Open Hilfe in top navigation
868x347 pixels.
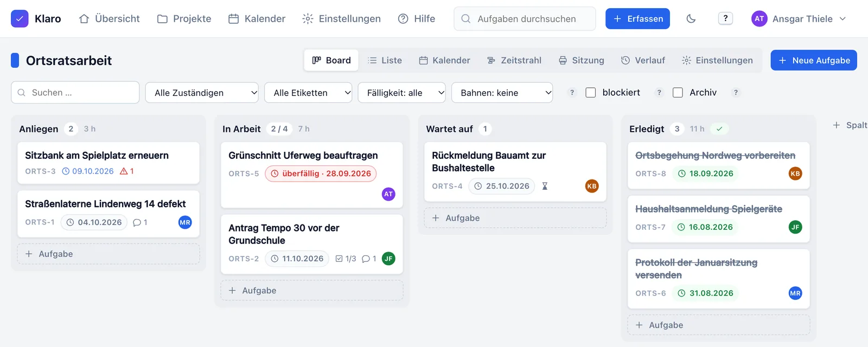click(417, 18)
